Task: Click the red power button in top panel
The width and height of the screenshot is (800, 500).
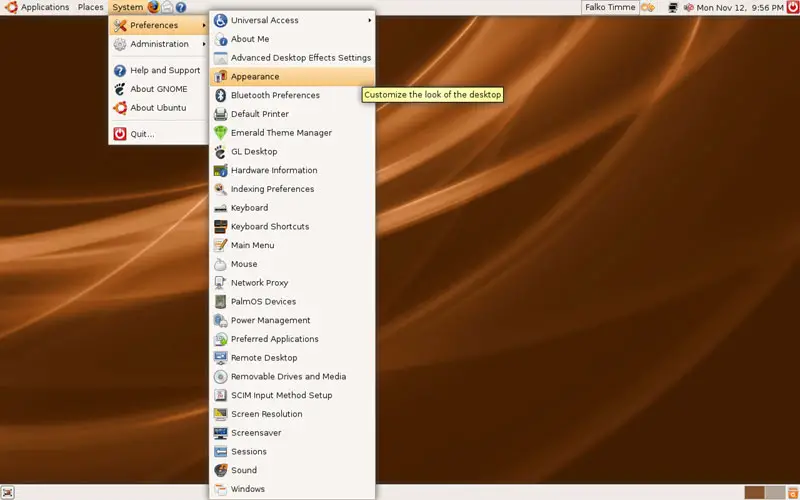Action: (792, 7)
